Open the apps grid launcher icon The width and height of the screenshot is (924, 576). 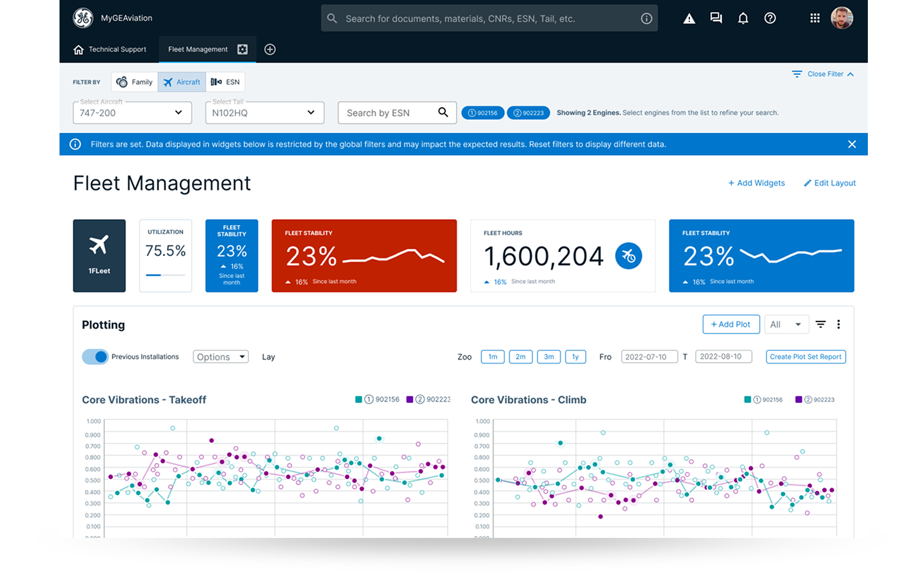coord(815,19)
